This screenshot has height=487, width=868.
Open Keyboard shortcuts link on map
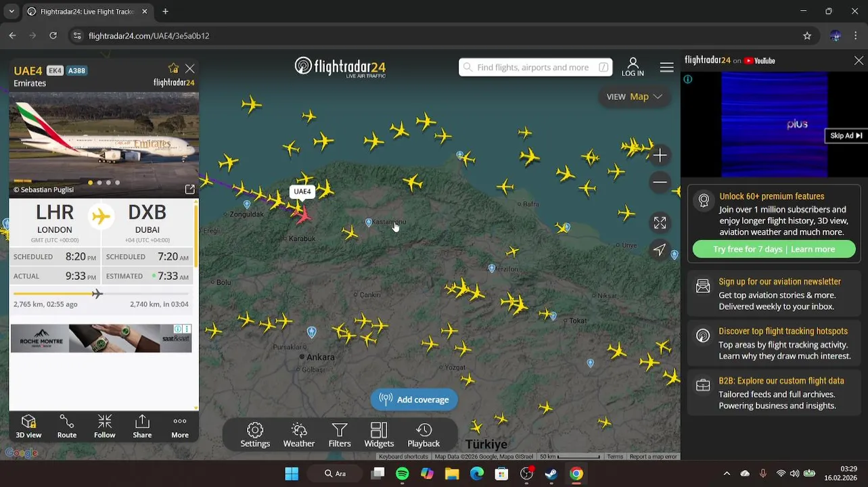point(403,457)
